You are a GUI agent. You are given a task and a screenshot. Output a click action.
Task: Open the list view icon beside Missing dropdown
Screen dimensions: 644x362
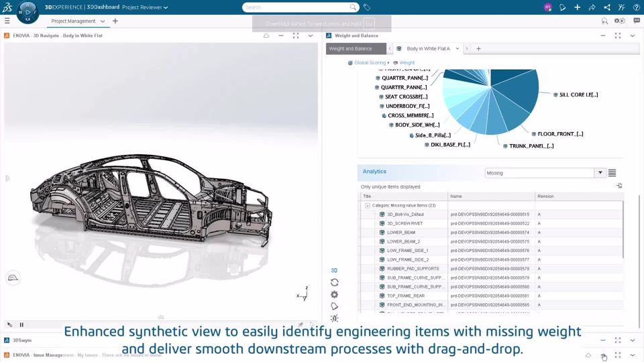(612, 173)
